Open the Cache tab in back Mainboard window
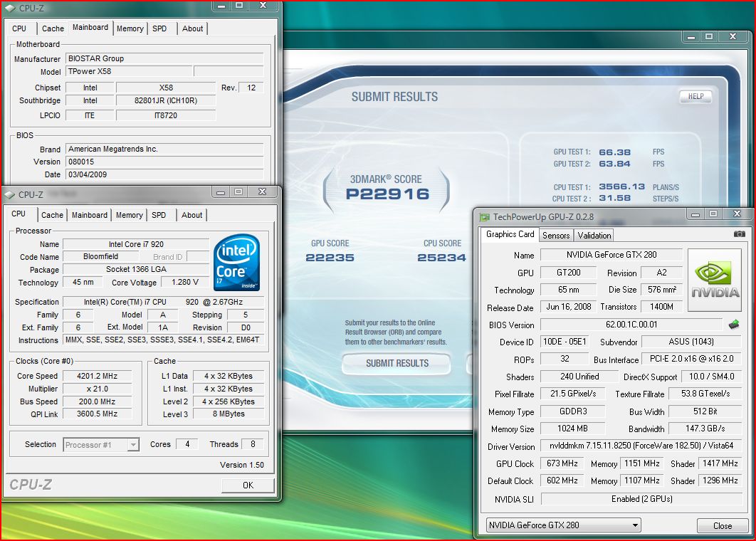 click(53, 28)
